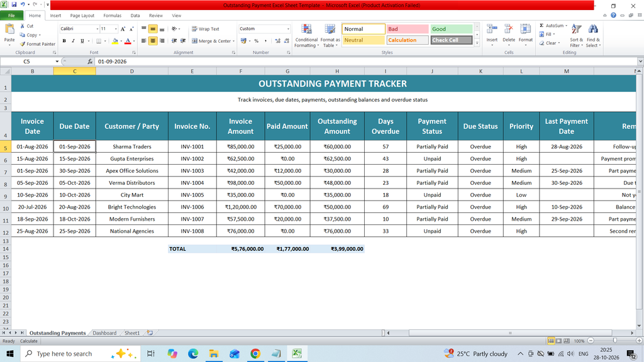644x362 pixels.
Task: Click the Insert cells icon
Action: (492, 30)
